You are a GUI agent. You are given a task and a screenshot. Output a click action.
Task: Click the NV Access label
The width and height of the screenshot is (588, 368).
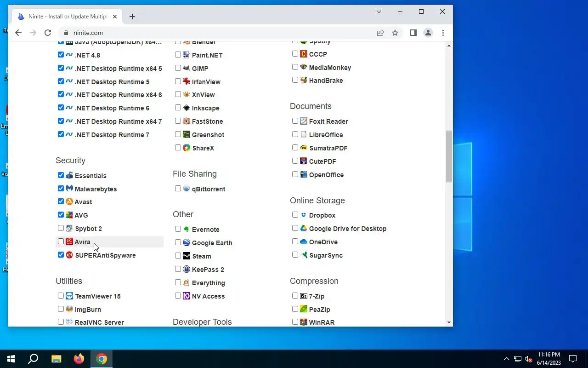(x=208, y=296)
